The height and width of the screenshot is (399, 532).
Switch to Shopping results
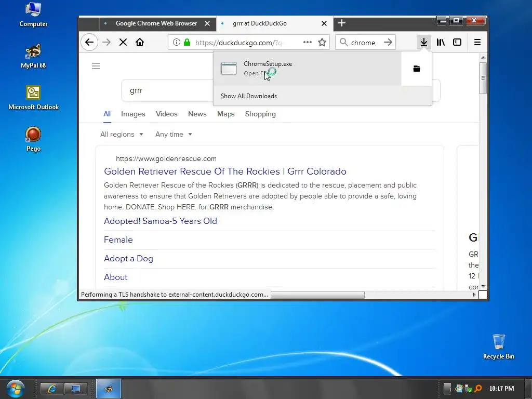click(x=260, y=114)
